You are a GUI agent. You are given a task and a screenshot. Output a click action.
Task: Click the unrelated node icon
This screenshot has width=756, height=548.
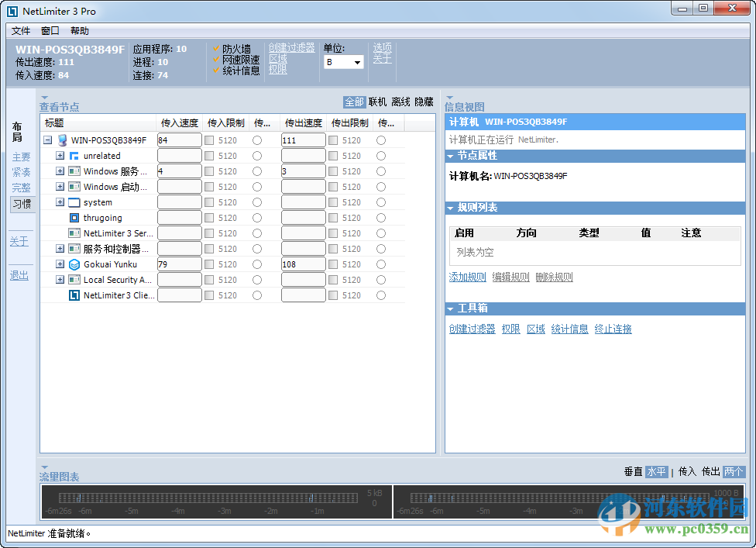pos(74,155)
